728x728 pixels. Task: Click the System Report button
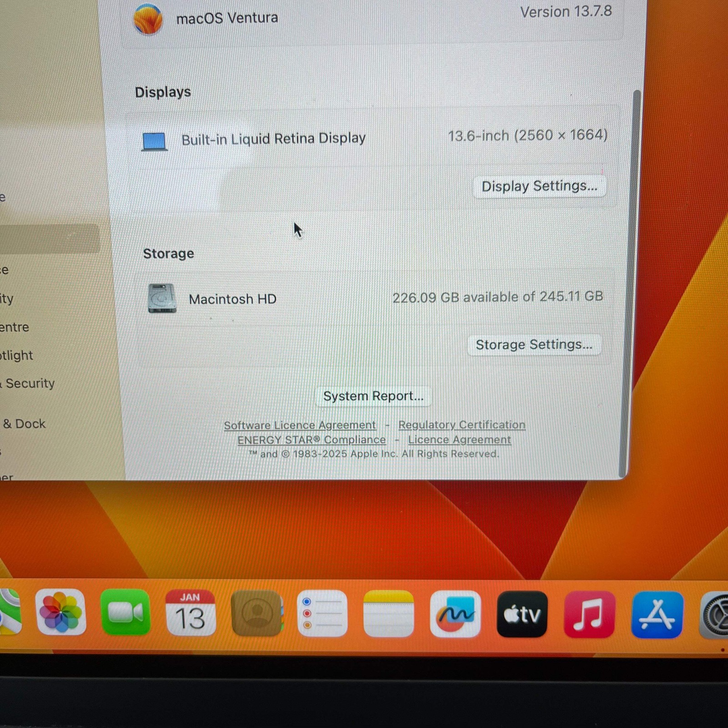click(373, 396)
